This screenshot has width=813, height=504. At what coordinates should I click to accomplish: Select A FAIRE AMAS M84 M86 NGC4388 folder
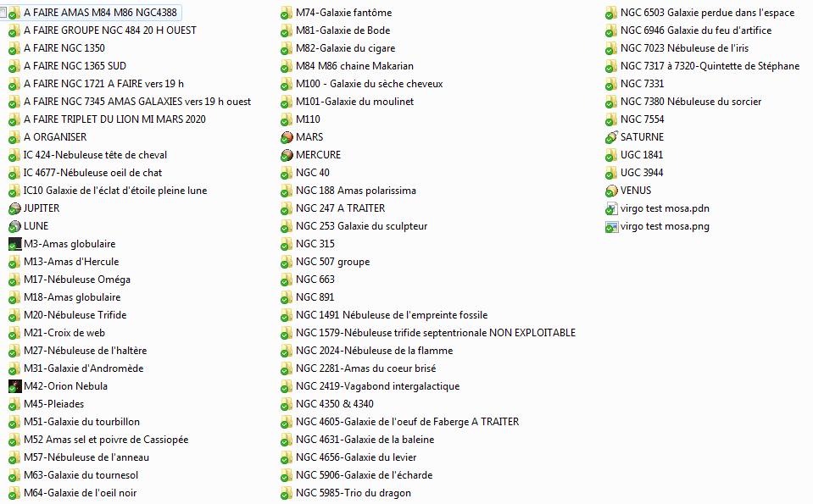click(101, 13)
